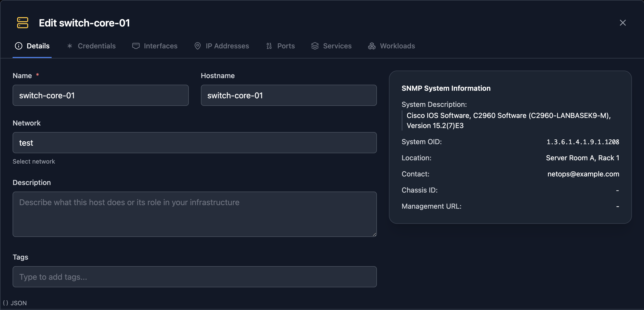Screen dimensions: 644x310
Task: Open the Interfaces tab
Action: click(155, 46)
